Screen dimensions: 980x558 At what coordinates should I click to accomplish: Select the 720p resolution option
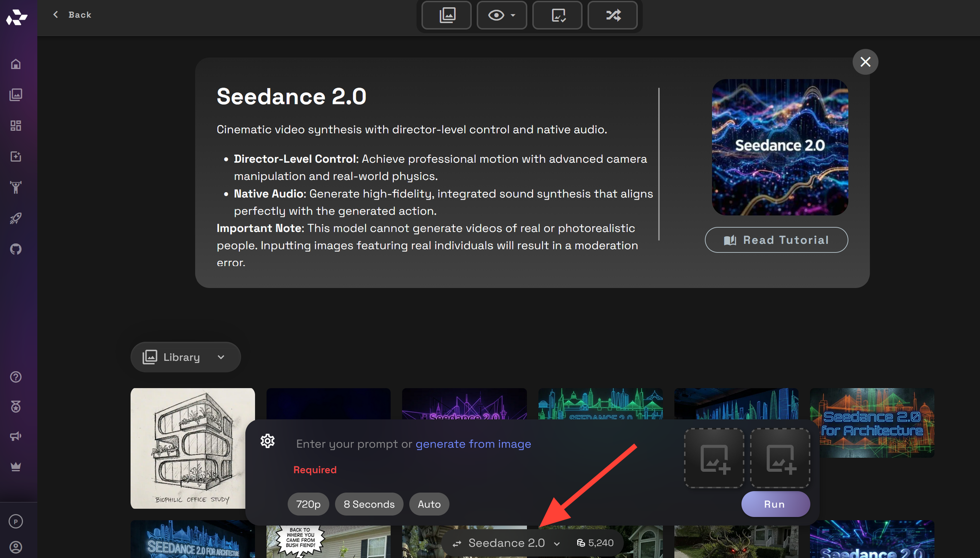click(308, 504)
